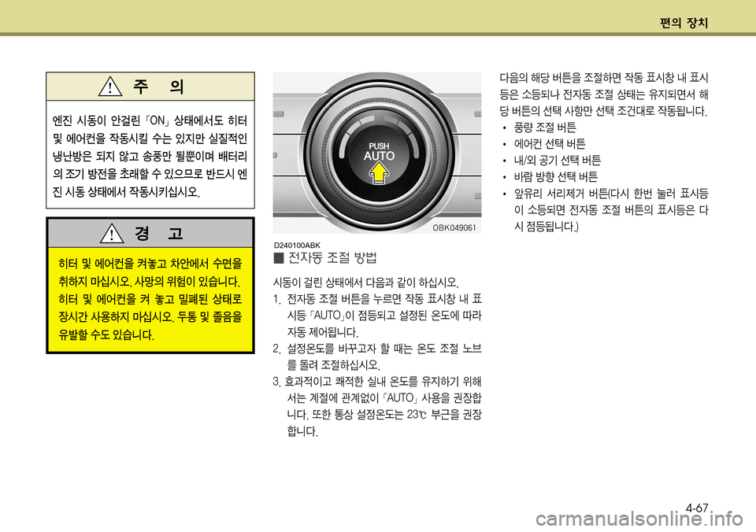The height and width of the screenshot is (532, 756).
Task: Click the temperature text 23℃ 부근을 권장
Action: [x=444, y=414]
